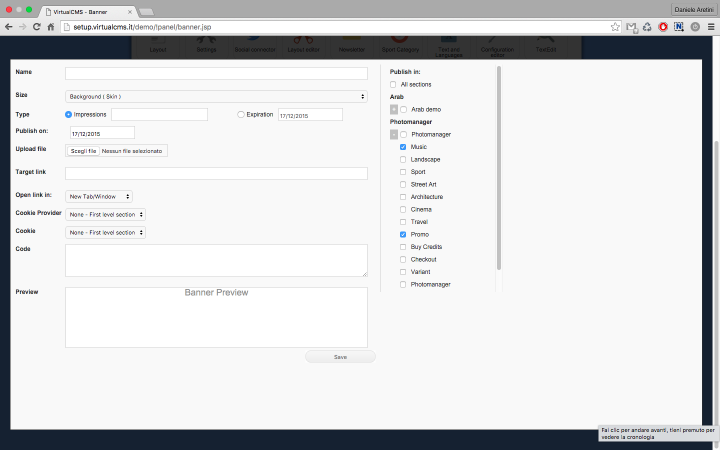Click the Banner Preview area
The width and height of the screenshot is (720, 450).
tap(216, 317)
